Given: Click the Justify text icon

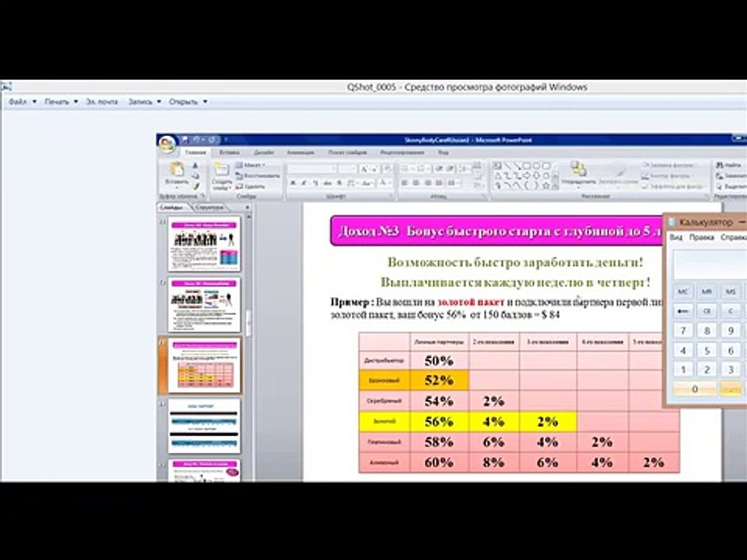Looking at the screenshot, I should [439, 183].
